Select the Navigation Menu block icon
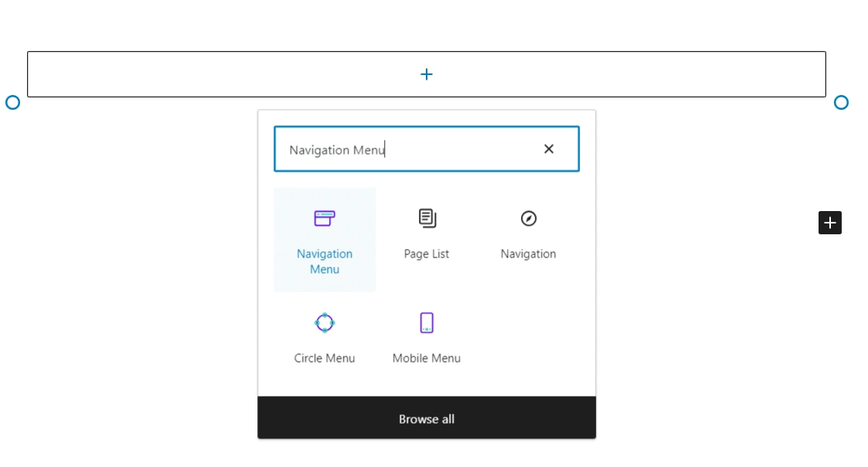Screen dimensions: 868x467 324,218
